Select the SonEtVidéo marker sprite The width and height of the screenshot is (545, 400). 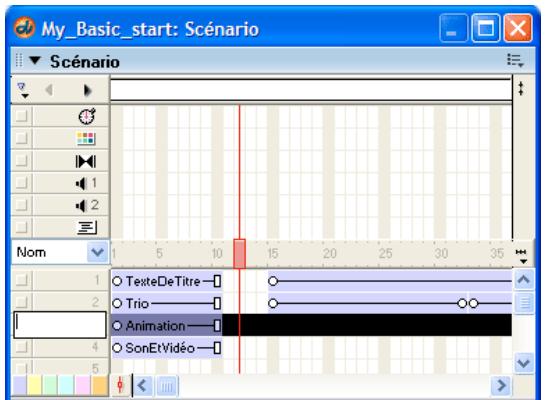click(167, 348)
